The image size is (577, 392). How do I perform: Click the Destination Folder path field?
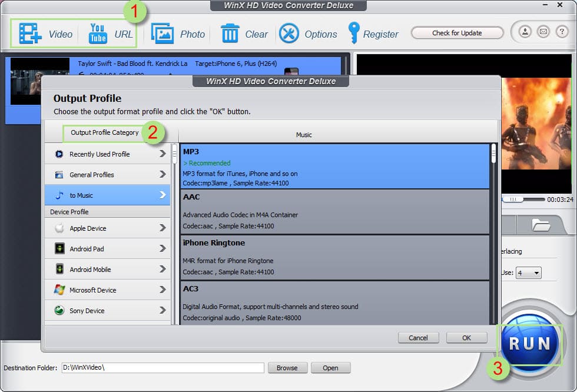tap(163, 368)
